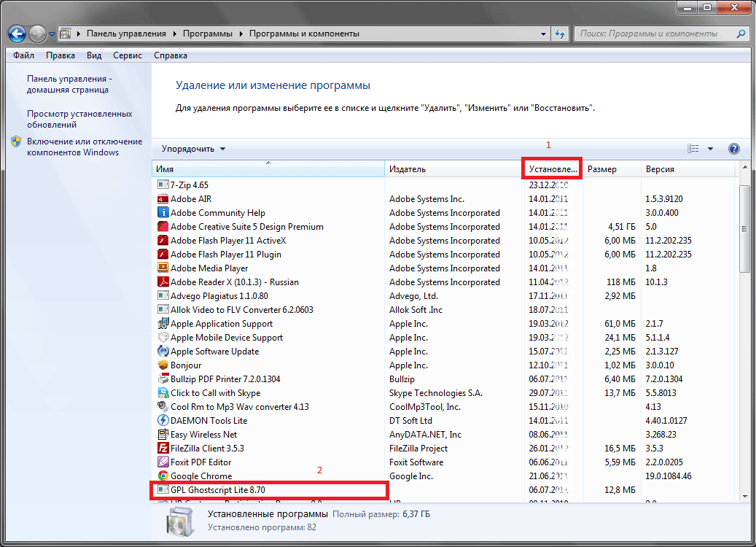Click the refresh button beside address bar
Image resolution: width=756 pixels, height=547 pixels.
point(559,34)
